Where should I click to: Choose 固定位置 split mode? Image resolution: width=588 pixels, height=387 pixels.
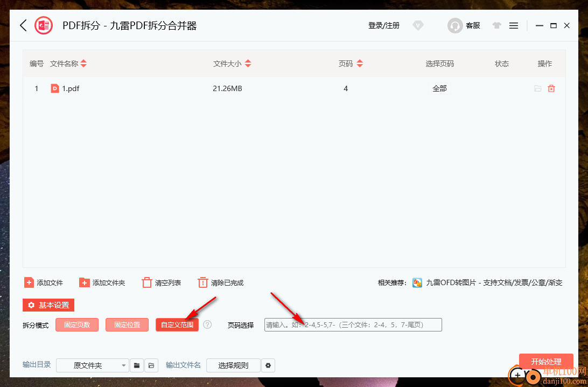[x=127, y=324]
